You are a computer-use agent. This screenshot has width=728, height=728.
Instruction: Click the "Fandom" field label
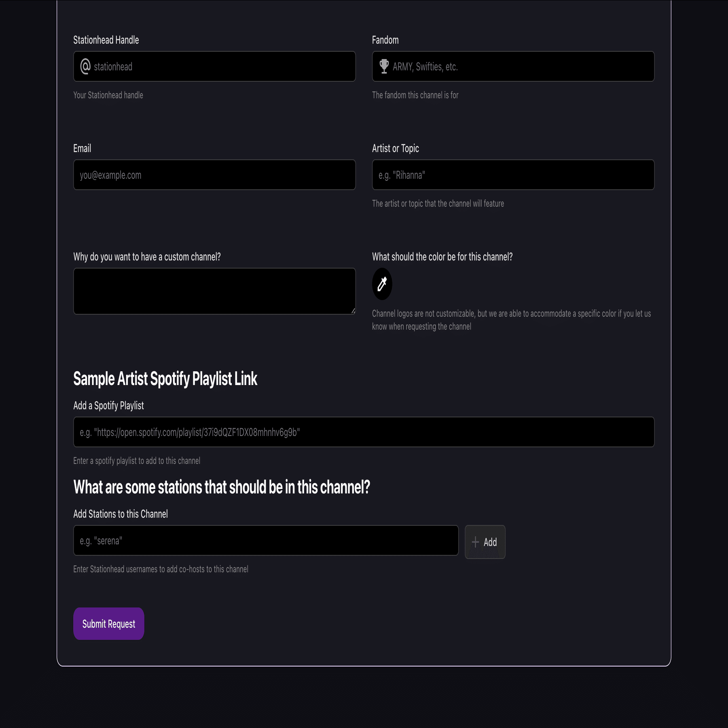[385, 40]
